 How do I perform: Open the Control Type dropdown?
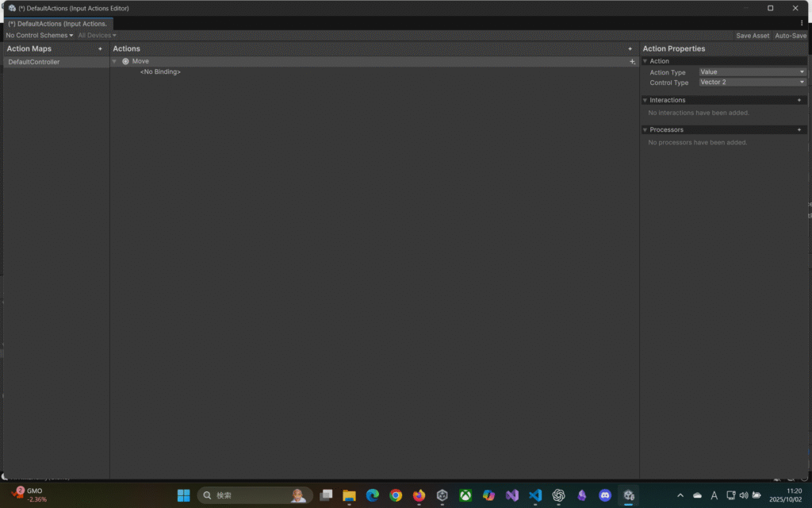(x=752, y=83)
